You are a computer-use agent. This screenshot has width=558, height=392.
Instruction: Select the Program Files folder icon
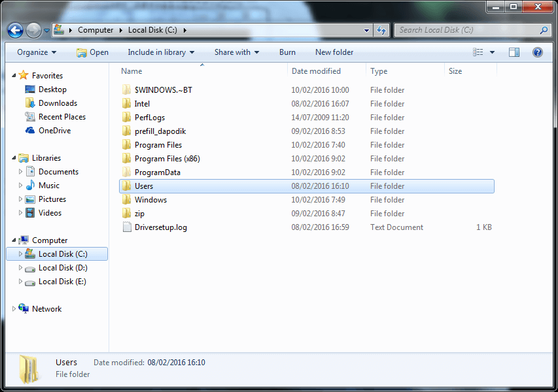tap(126, 145)
